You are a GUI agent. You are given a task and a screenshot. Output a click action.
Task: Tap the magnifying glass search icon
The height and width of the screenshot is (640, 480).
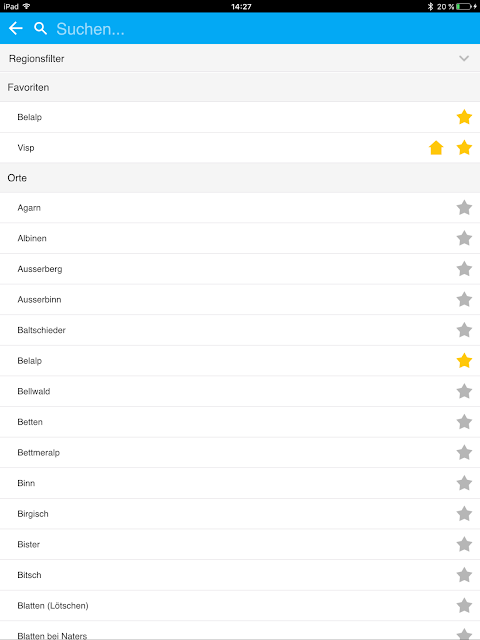pos(40,28)
